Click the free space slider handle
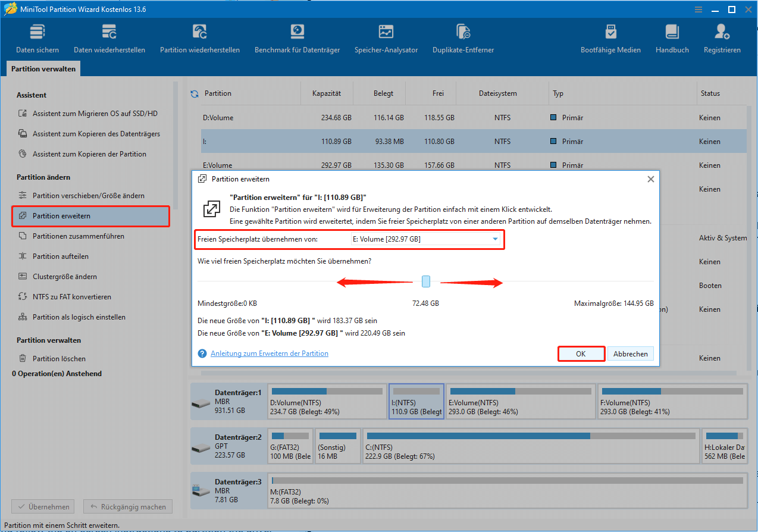758x532 pixels. point(425,281)
